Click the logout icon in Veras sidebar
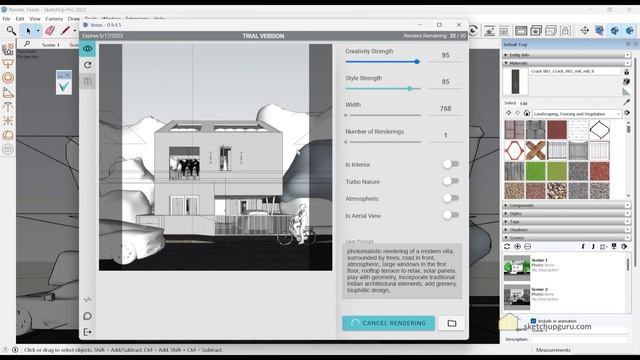 87,332
